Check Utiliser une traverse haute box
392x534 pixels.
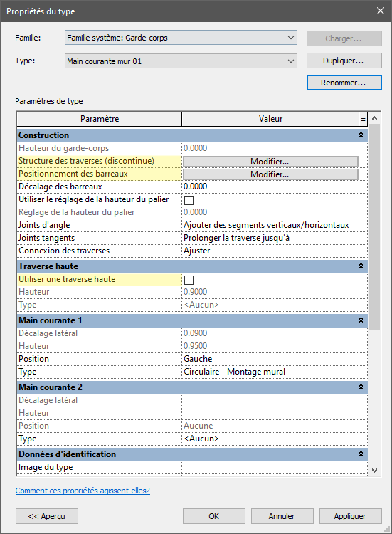pyautogui.click(x=189, y=280)
